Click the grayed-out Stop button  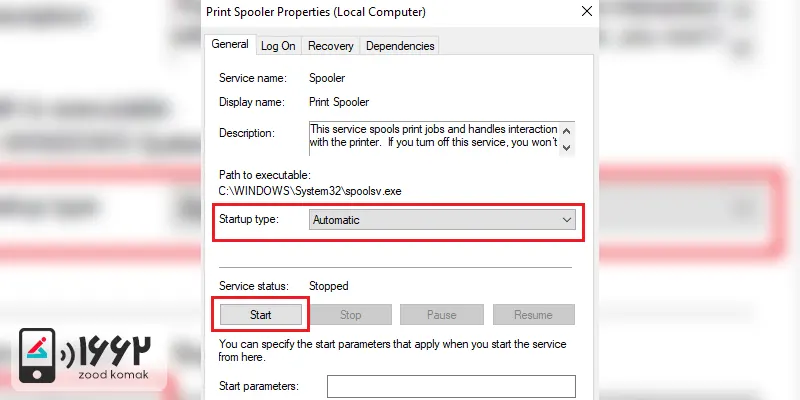coord(351,315)
